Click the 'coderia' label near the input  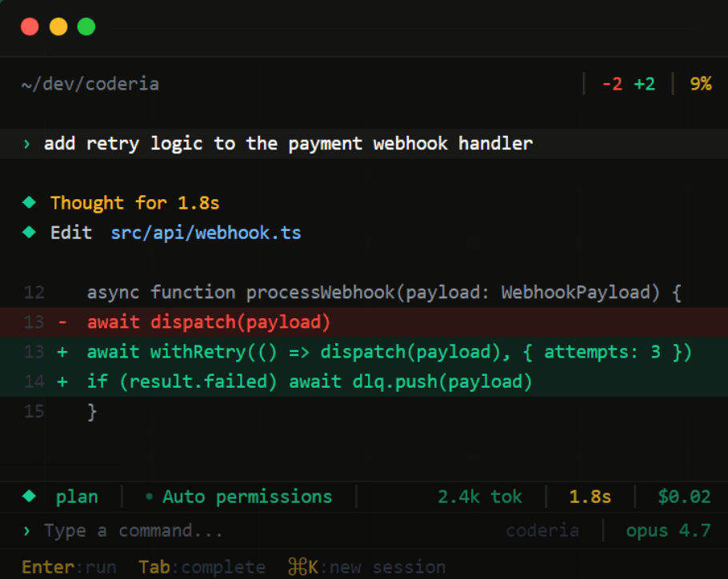click(542, 530)
